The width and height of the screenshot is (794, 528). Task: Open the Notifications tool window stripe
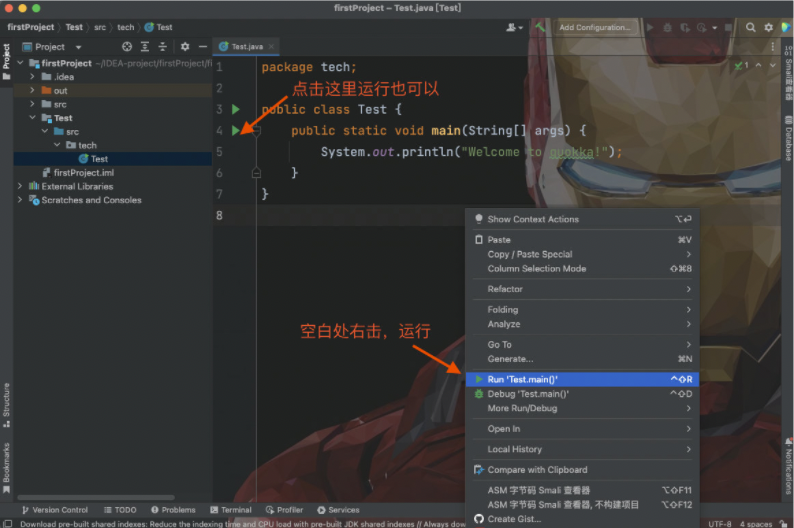788,467
